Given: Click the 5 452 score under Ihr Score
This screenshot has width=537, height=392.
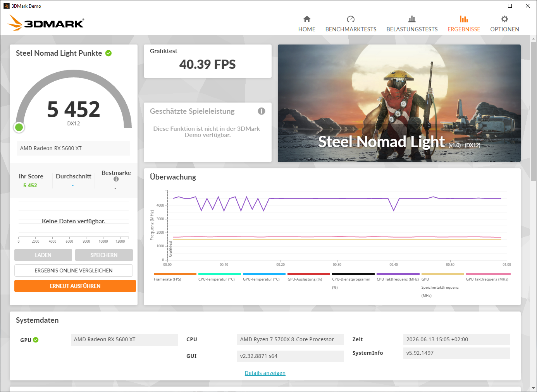Looking at the screenshot, I should click(x=30, y=185).
